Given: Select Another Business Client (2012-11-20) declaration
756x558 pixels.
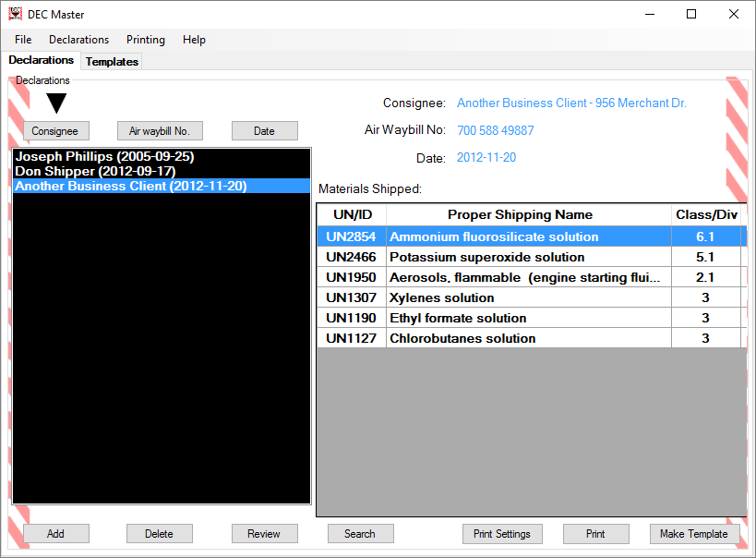Looking at the screenshot, I should (x=162, y=186).
